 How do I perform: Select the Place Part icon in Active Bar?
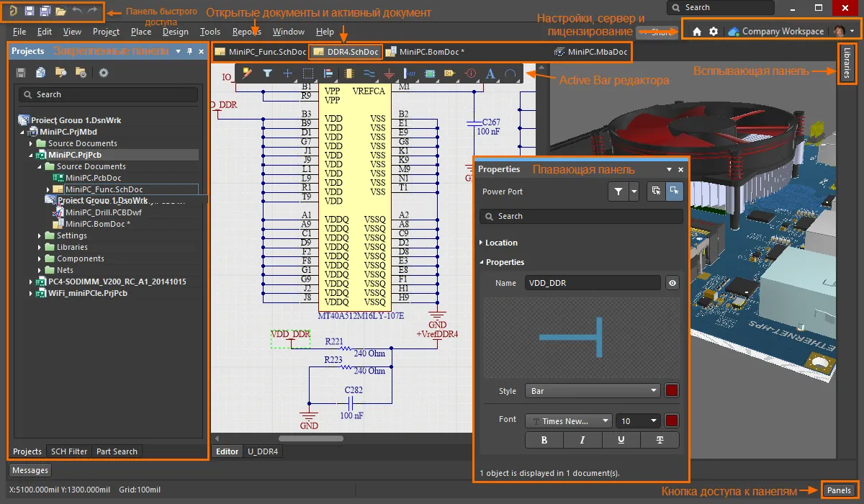tap(349, 73)
